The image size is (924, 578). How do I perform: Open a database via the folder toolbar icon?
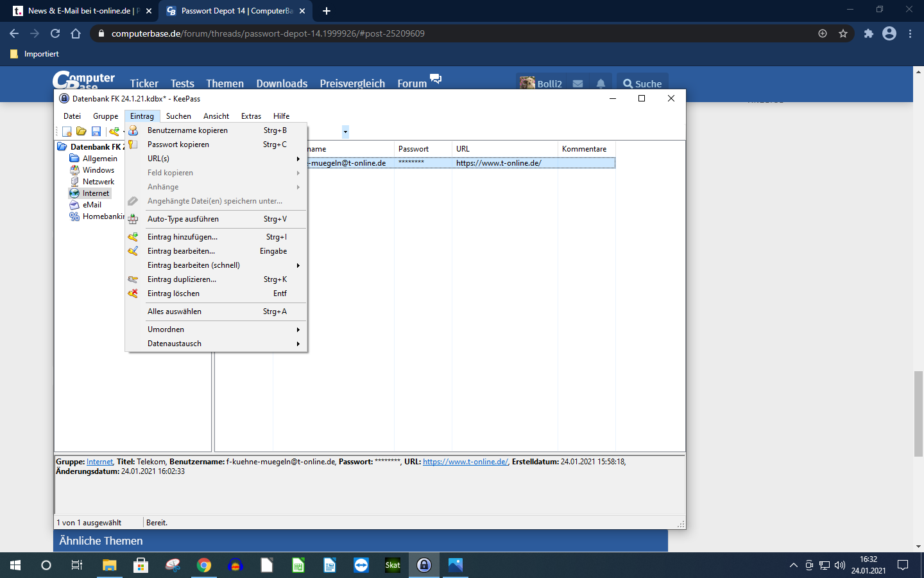point(81,132)
